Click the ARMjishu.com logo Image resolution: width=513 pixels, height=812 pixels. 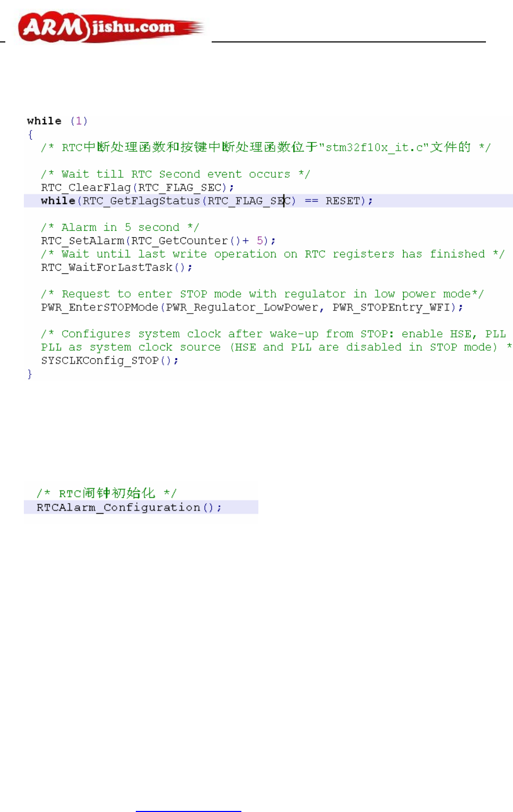pyautogui.click(x=110, y=28)
